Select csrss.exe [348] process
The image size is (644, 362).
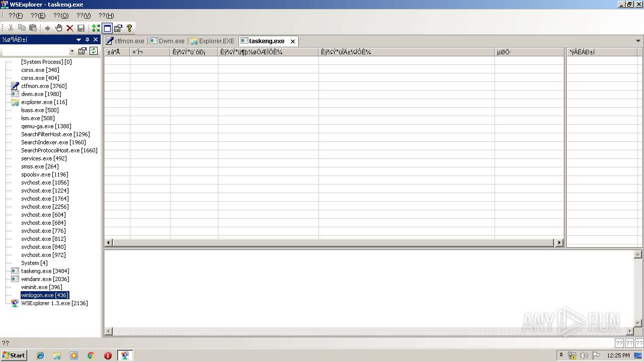click(40, 70)
